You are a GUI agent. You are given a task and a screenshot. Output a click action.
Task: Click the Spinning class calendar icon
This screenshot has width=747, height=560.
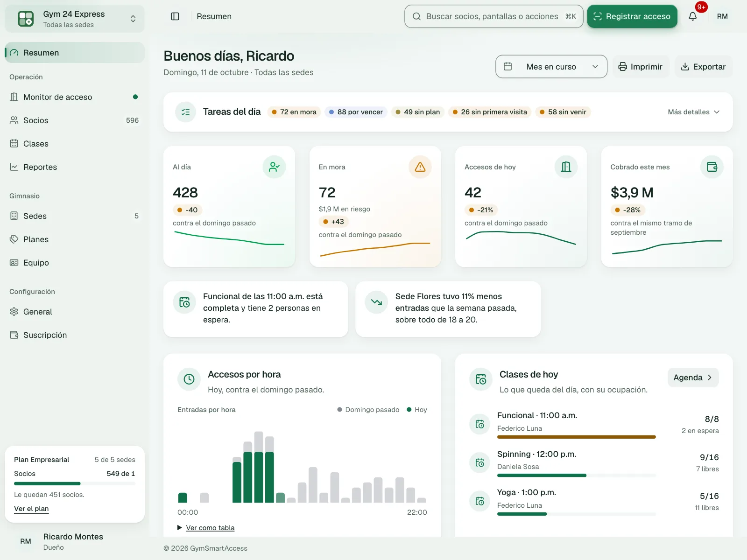pos(479,462)
